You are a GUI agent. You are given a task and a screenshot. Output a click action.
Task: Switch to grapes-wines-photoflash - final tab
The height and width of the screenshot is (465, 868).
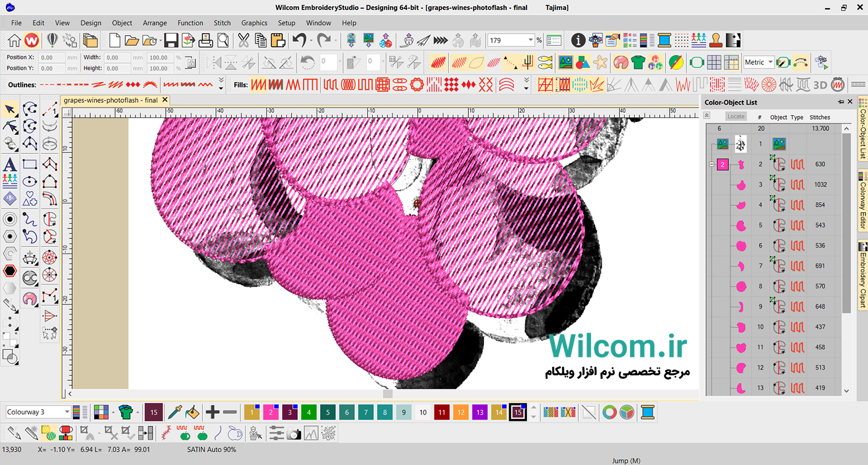(111, 100)
